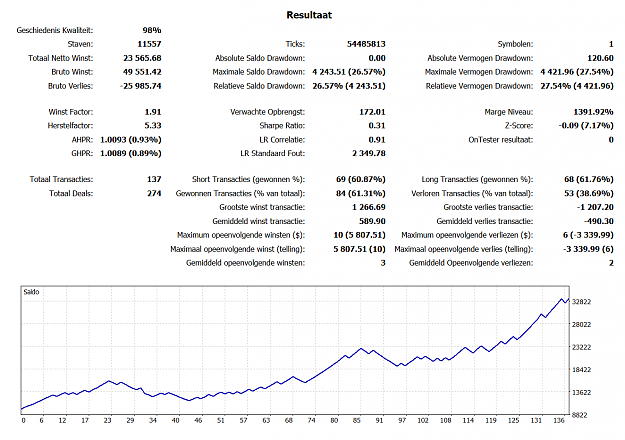
Task: Click Bruto Verlies value -25 985.74
Action: 141,86
